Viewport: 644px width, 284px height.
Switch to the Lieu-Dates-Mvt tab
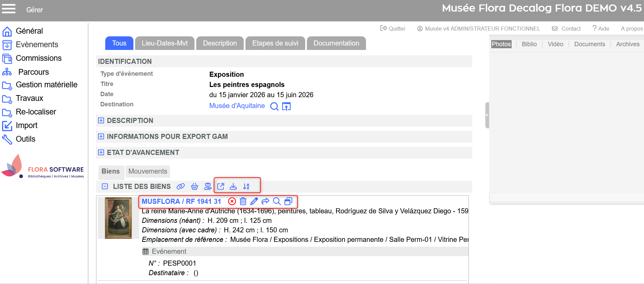[165, 43]
